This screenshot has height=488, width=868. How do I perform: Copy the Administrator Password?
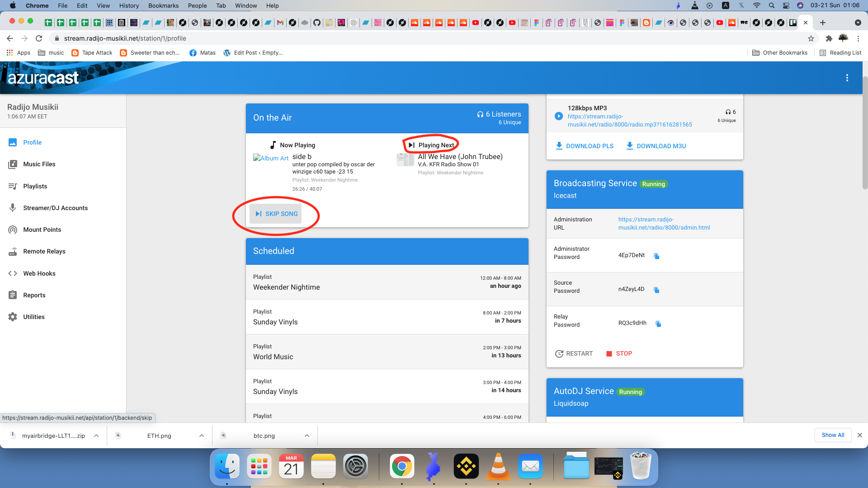coord(657,256)
